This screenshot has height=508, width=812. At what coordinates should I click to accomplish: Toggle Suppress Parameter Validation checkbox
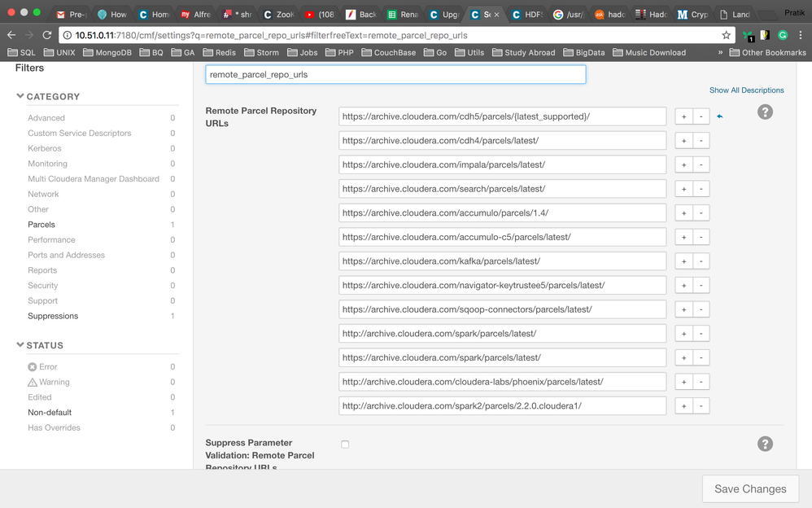pos(345,444)
